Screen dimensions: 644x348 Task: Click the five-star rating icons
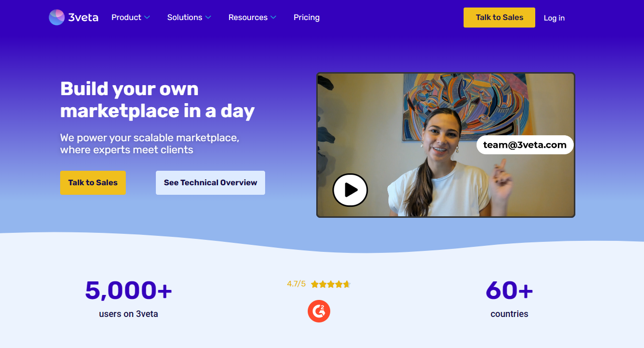tap(330, 284)
